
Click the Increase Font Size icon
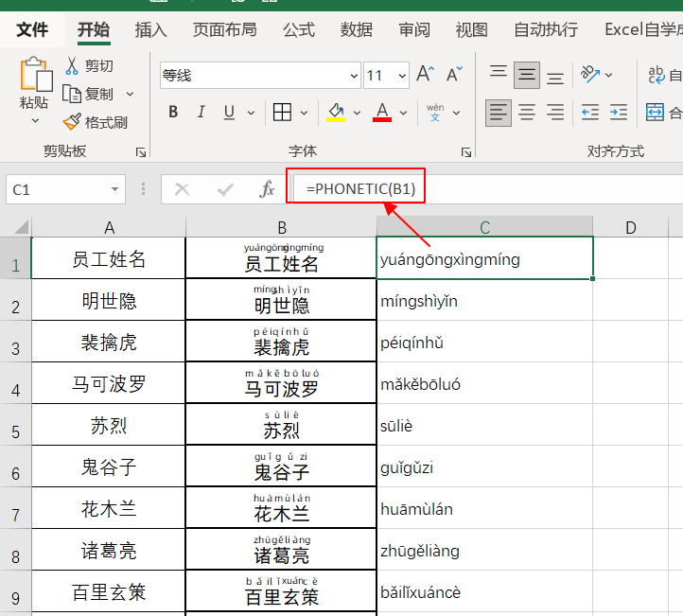click(x=425, y=74)
